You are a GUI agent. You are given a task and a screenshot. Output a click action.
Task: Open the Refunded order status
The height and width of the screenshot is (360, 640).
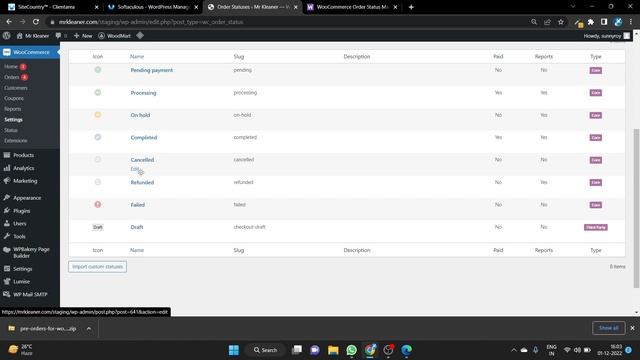pos(142,182)
